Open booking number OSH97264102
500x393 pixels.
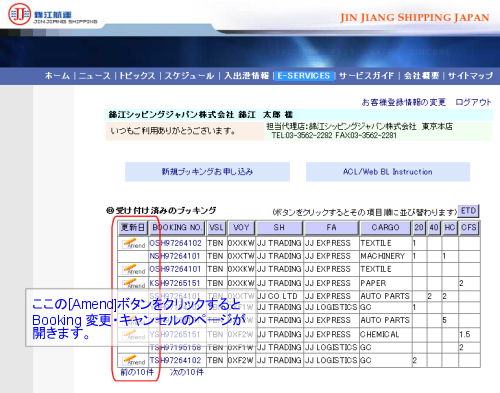click(175, 243)
